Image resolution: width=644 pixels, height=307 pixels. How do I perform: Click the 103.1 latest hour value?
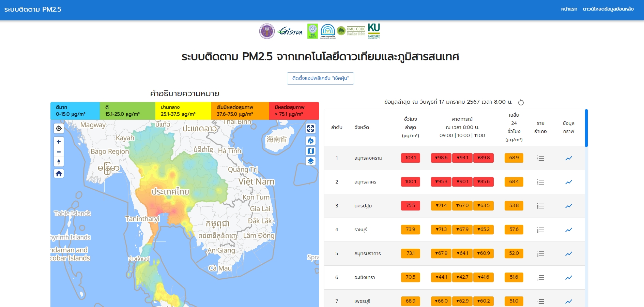[411, 158]
